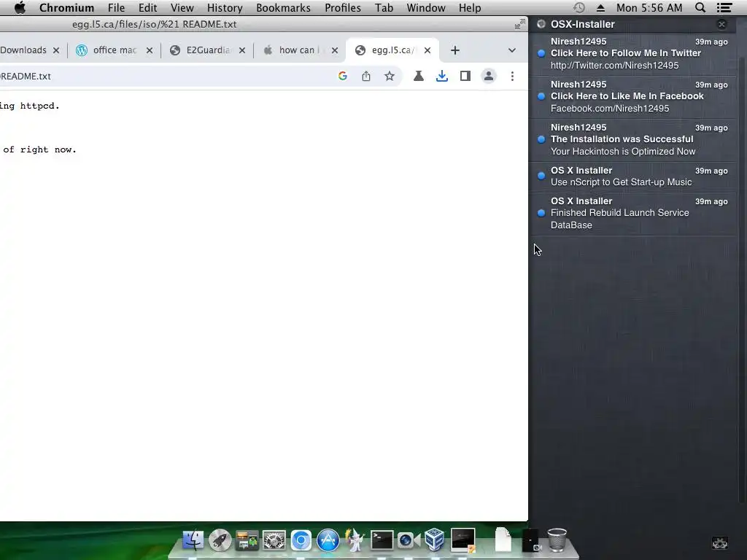The height and width of the screenshot is (560, 747).
Task: Open the wizard app in Dock
Action: [x=355, y=540]
